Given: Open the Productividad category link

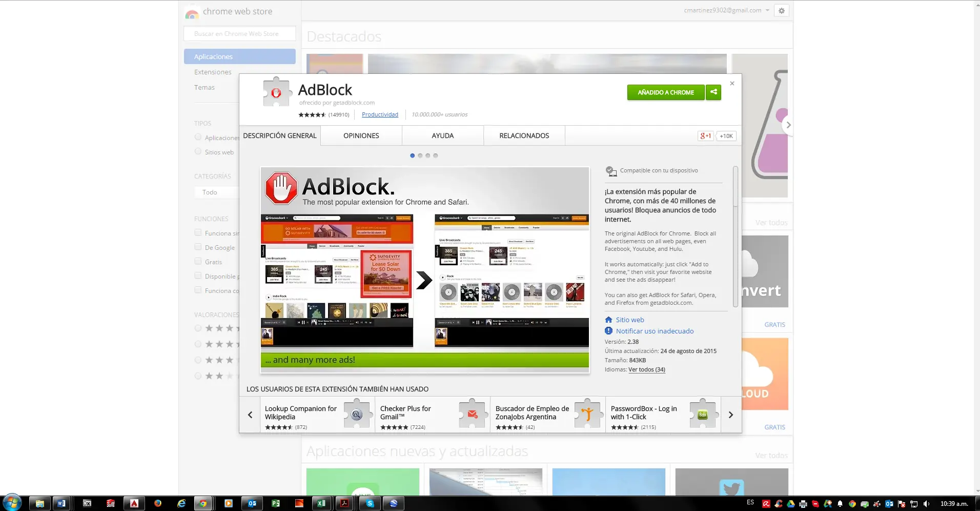Looking at the screenshot, I should click(x=380, y=114).
